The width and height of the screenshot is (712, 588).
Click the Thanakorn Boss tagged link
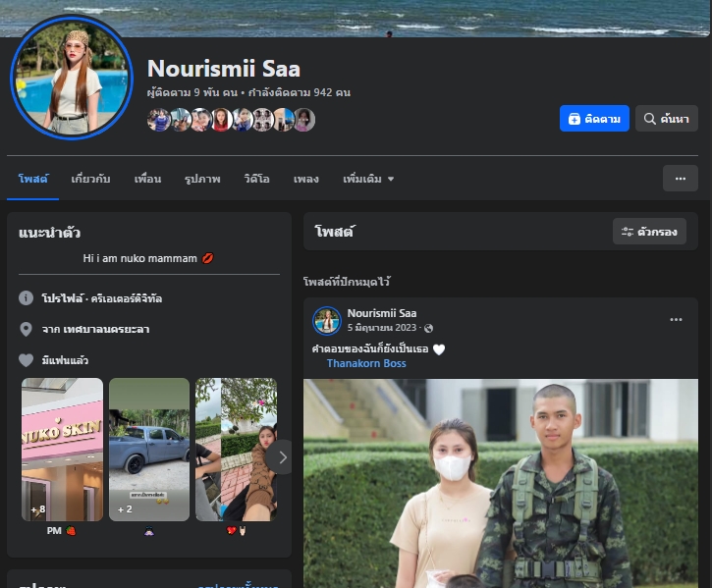(x=366, y=363)
